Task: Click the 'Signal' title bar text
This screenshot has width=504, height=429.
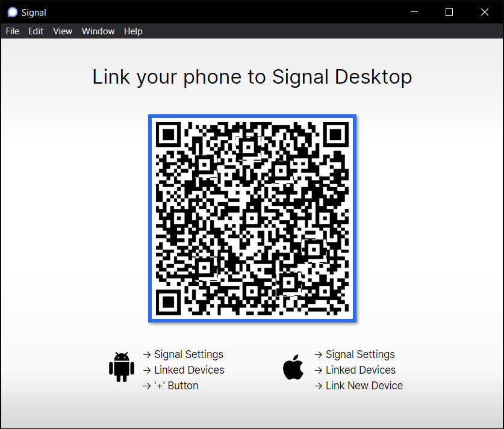Action: 34,13
